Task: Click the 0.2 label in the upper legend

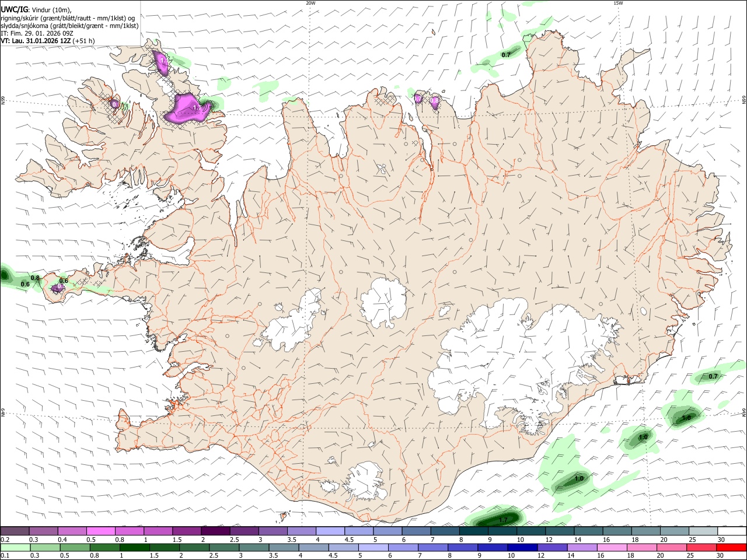Action: (5, 540)
